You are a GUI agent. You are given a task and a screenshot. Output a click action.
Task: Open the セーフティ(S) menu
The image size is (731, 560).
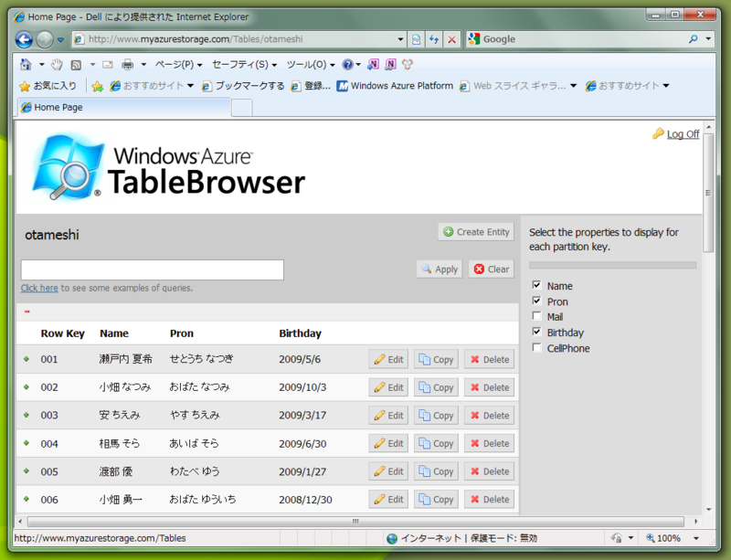coord(244,65)
